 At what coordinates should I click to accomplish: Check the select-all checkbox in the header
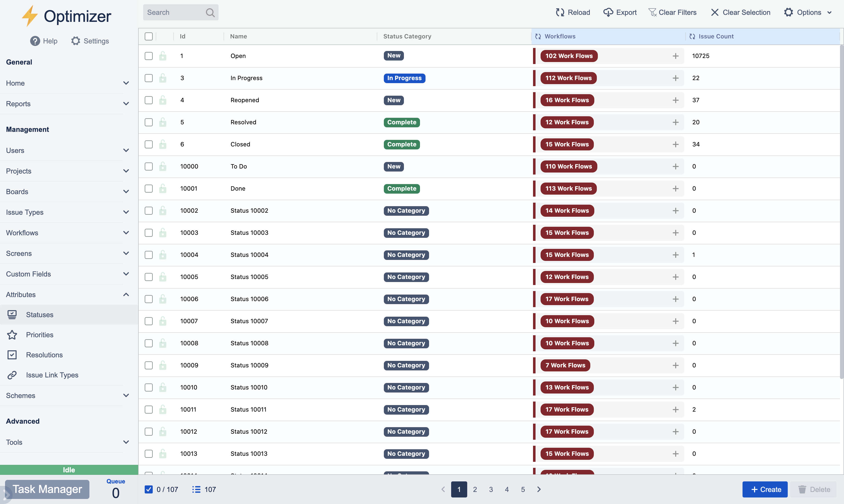(148, 36)
